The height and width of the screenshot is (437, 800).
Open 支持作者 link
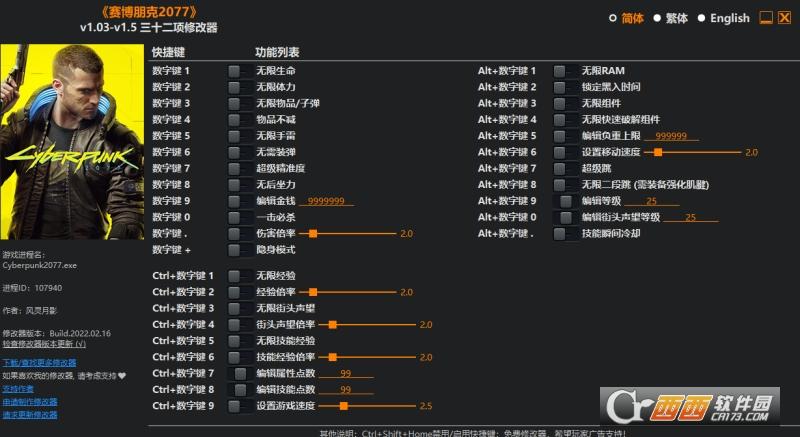pyautogui.click(x=18, y=389)
